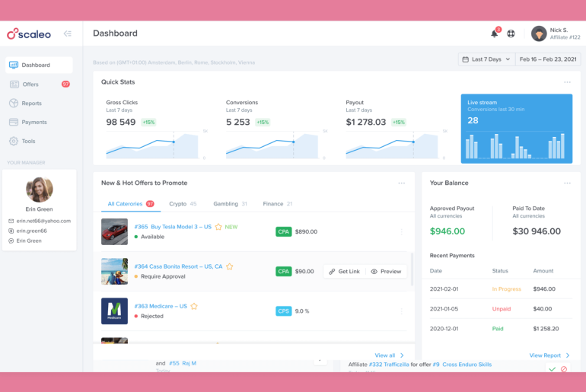586x392 pixels.
Task: Click the In Progress payment status
Action: click(x=506, y=289)
